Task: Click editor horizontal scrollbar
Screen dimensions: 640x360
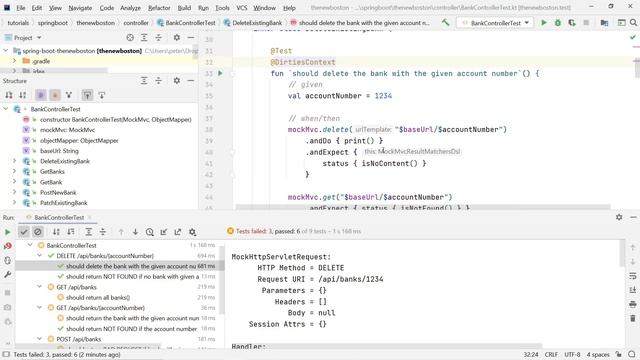Action: point(423,207)
